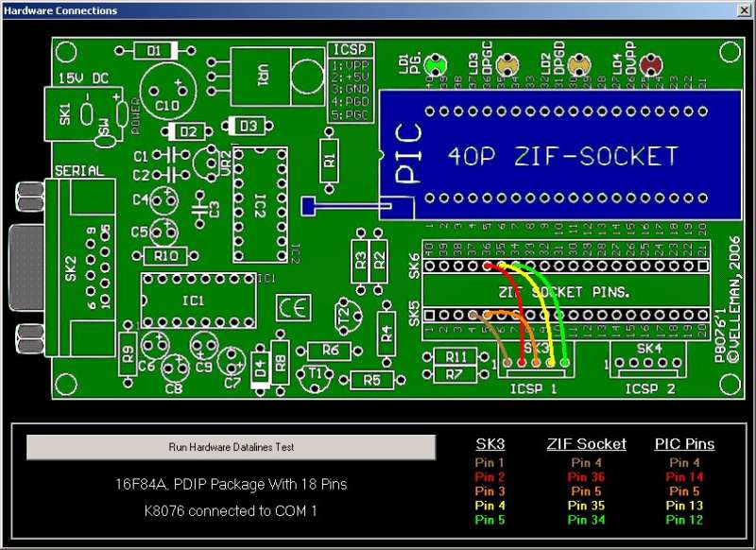The width and height of the screenshot is (756, 550).
Task: Click Pin 5 in the PIC Pins column
Action: tap(684, 491)
